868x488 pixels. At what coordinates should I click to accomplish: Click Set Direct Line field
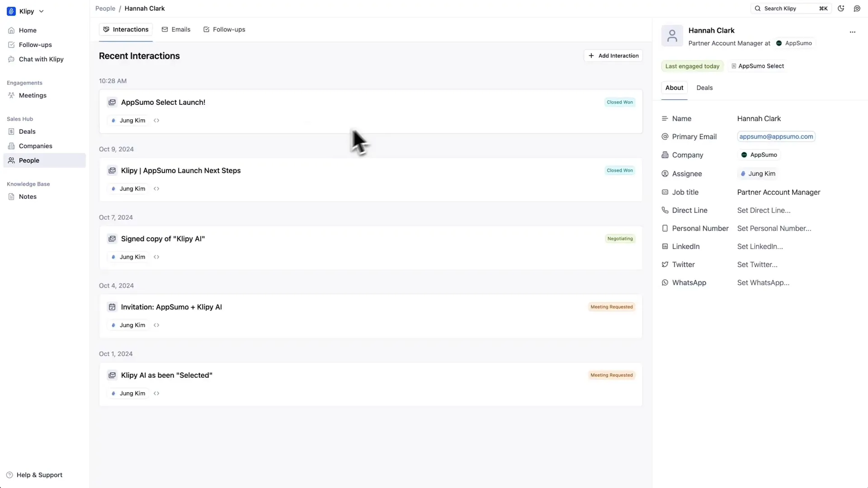764,210
